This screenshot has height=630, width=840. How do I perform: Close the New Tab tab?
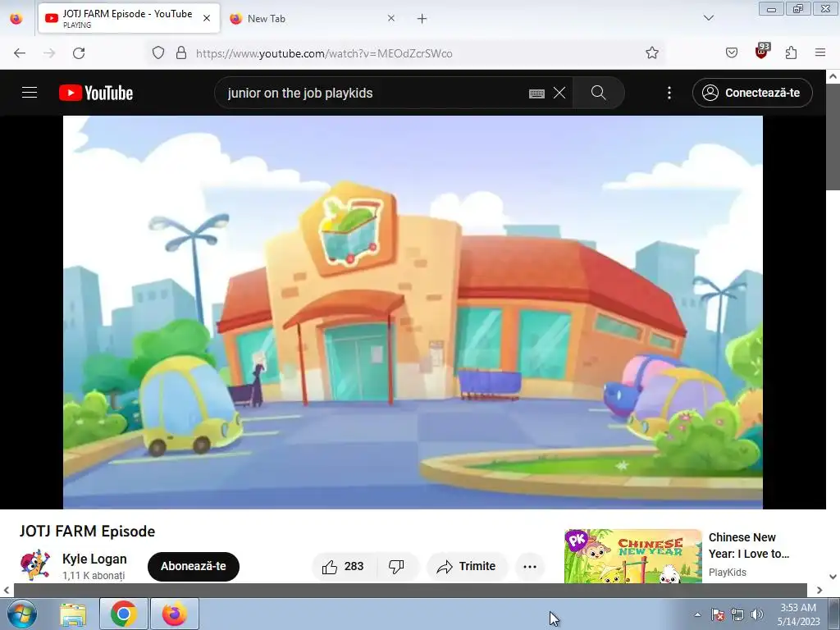[x=391, y=18]
